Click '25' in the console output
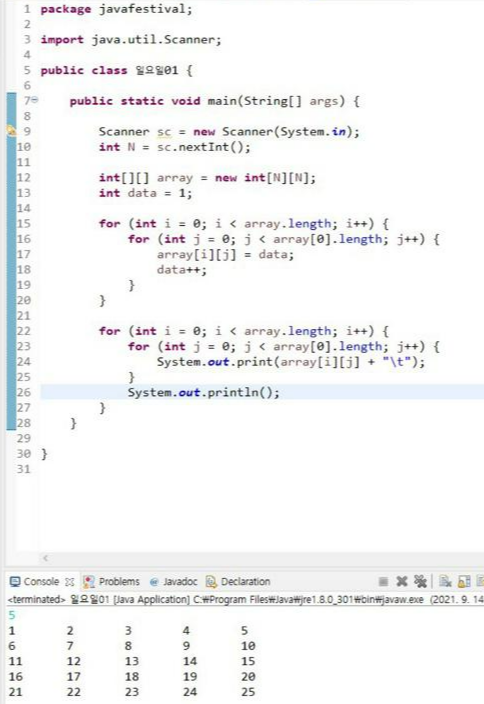484x704 pixels. click(x=248, y=691)
